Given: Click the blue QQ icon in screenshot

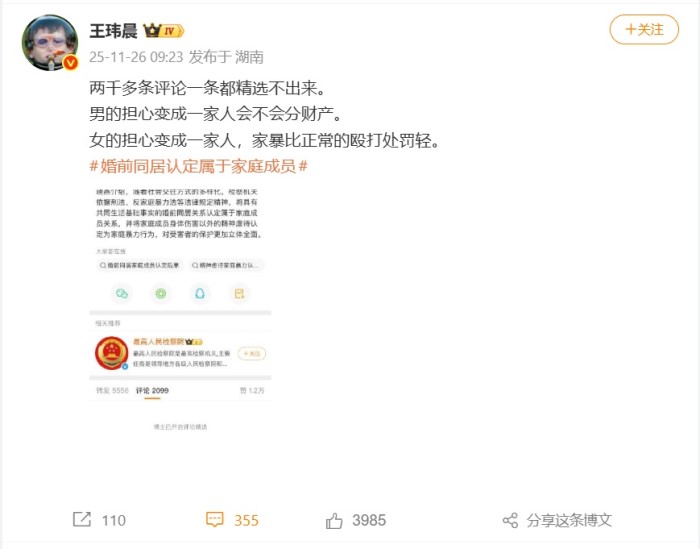Looking at the screenshot, I should click(x=200, y=293).
